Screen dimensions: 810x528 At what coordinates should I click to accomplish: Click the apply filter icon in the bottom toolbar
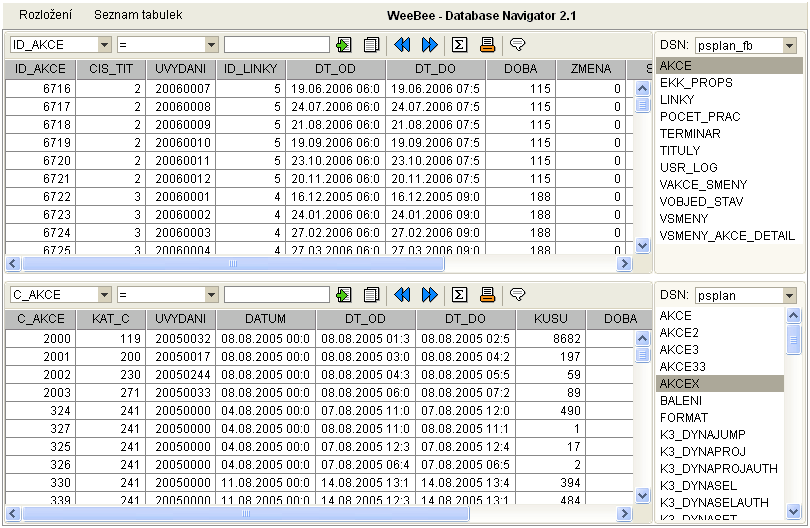pos(344,295)
